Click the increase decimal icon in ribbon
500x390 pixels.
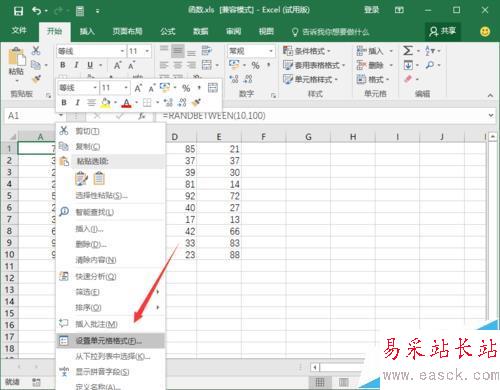234,79
